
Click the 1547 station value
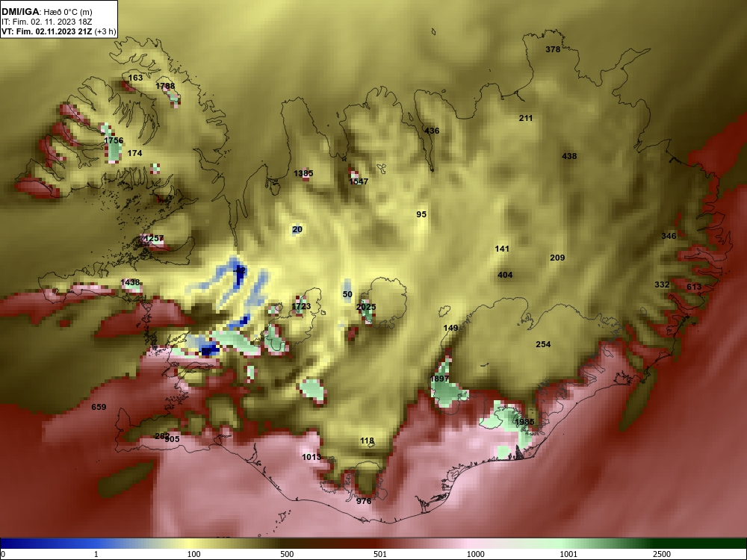[359, 181]
